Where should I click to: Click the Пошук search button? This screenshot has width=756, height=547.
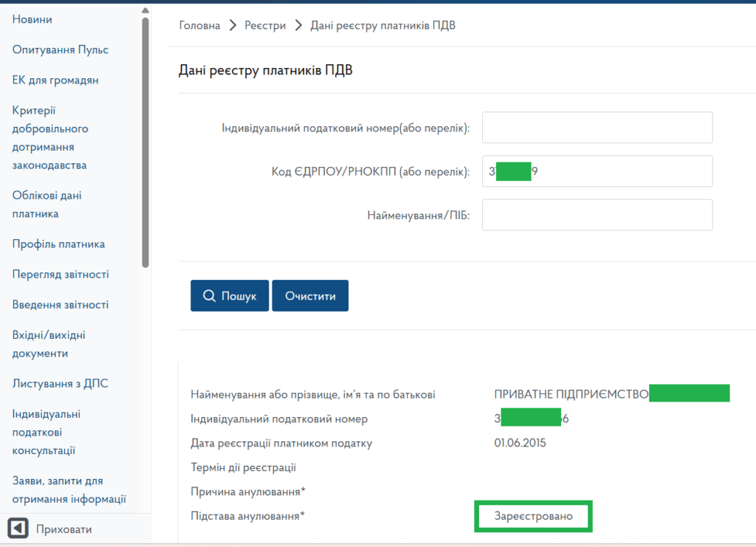pyautogui.click(x=230, y=296)
